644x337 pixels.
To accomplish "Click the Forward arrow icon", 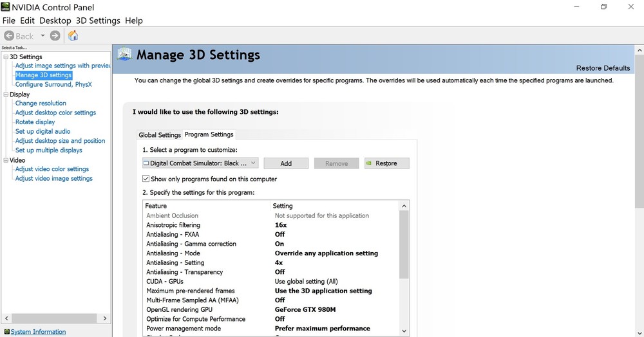I will pyautogui.click(x=55, y=36).
